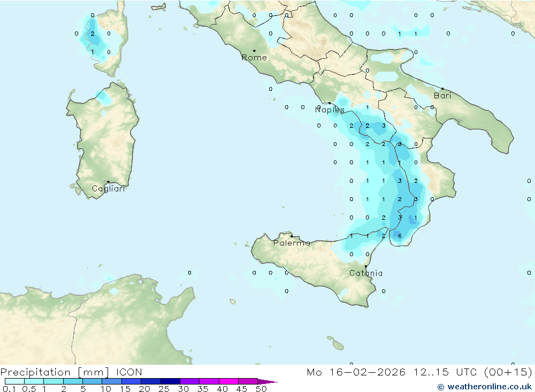This screenshot has width=535, height=392.
Task: Select the 2–5 mm legend swatch
Action: 73,381
